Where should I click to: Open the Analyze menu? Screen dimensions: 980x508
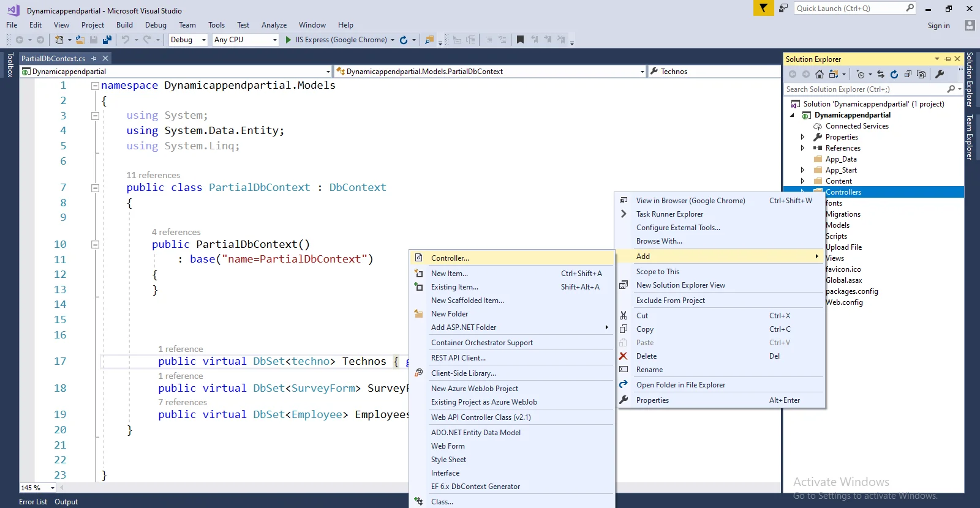click(x=274, y=25)
